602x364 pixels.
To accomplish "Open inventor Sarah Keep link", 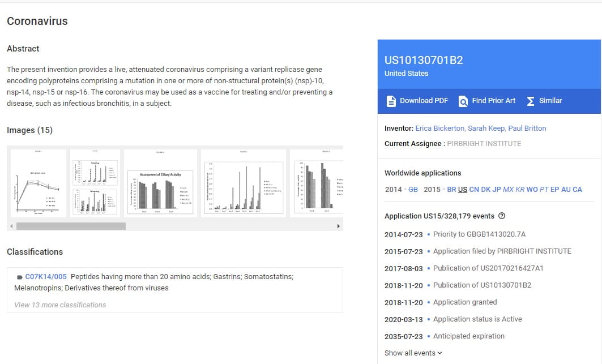I will (x=484, y=129).
